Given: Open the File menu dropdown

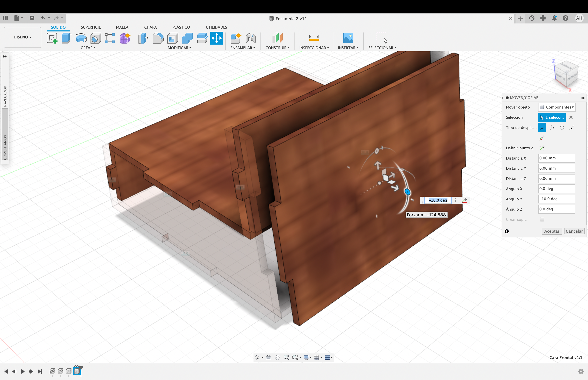Looking at the screenshot, I should click(19, 18).
